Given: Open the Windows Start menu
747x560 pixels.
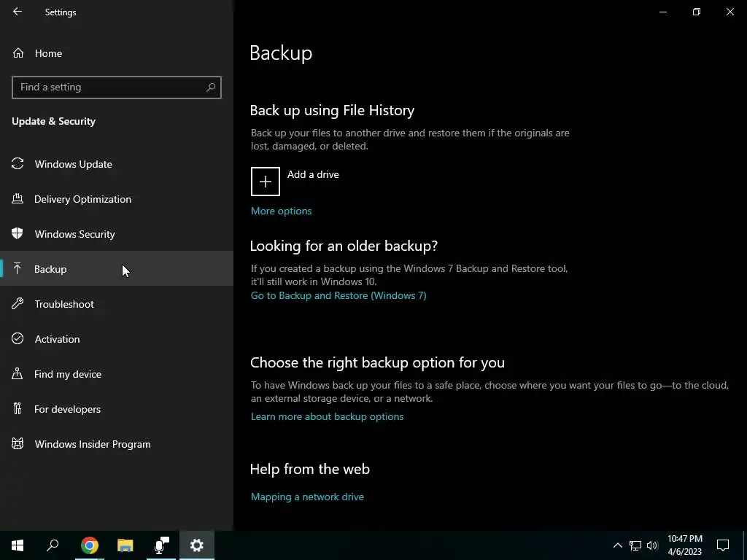Looking at the screenshot, I should (x=18, y=545).
